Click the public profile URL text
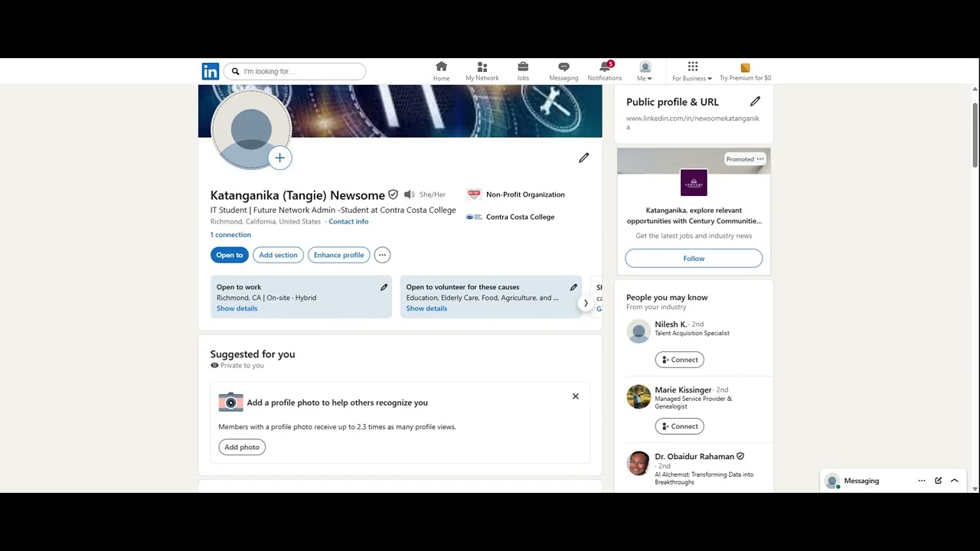The image size is (980, 551). click(693, 122)
